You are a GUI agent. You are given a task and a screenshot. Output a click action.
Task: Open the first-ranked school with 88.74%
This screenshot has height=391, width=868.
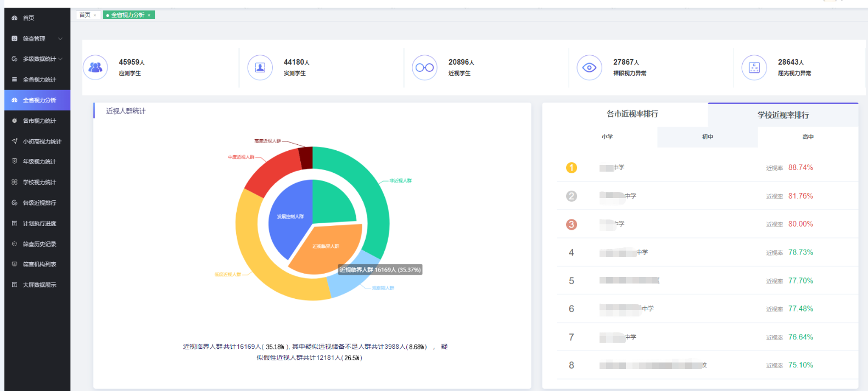[x=612, y=168]
